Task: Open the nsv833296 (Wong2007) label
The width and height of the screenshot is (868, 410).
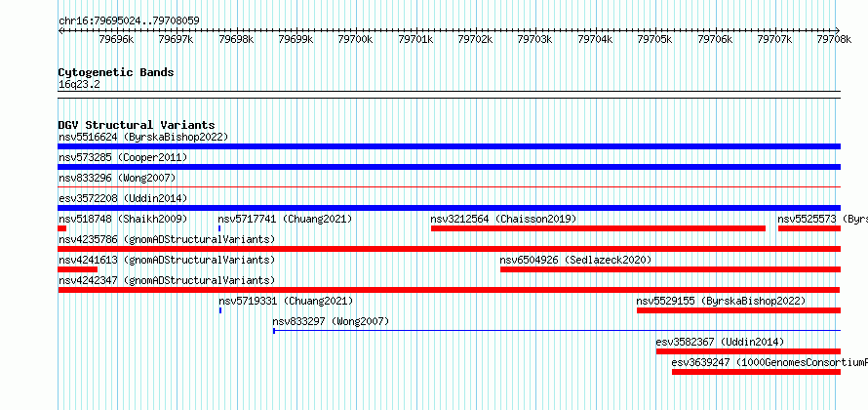Action: 117,178
